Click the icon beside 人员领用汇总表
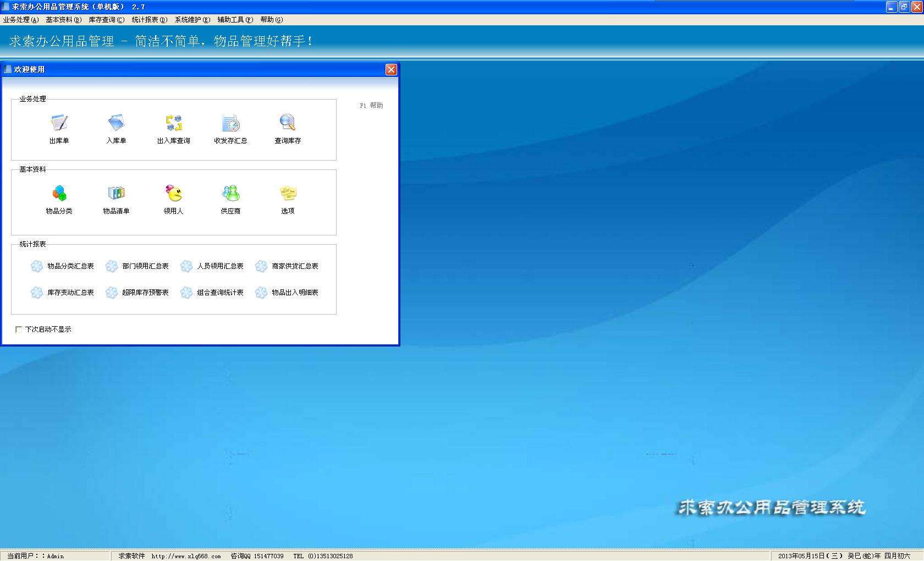The image size is (924, 561). coord(186,266)
